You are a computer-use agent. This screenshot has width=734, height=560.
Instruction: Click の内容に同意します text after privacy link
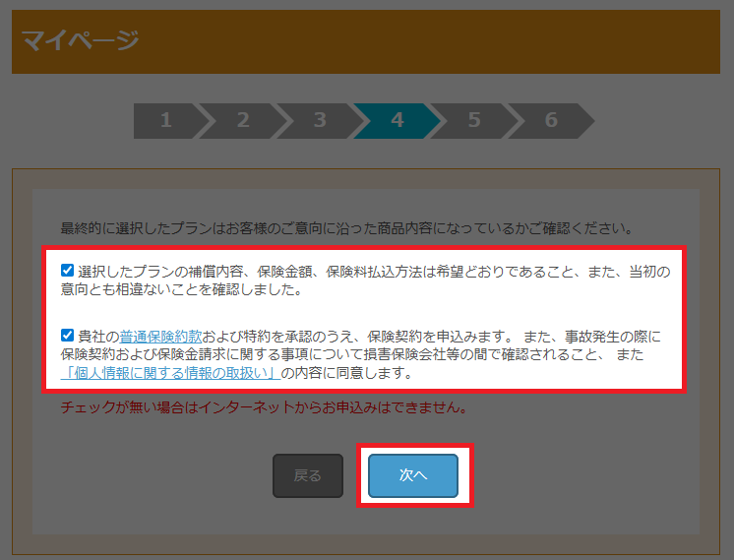coord(346,373)
